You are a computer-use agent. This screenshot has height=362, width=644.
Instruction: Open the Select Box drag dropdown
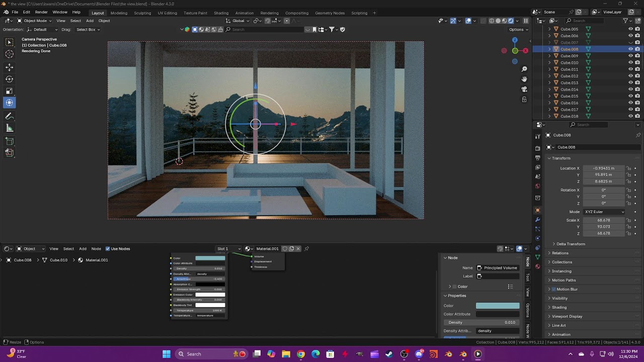click(x=88, y=29)
